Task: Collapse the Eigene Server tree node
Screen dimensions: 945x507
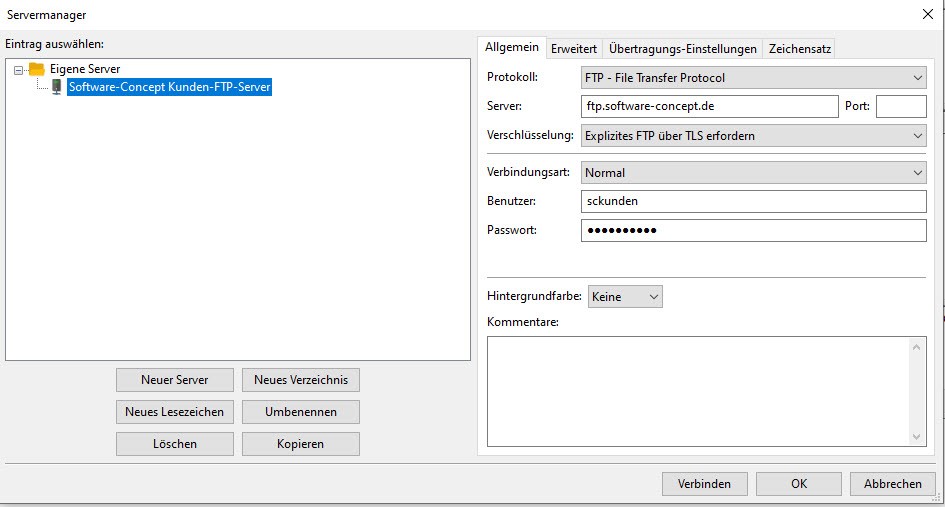Action: pos(19,70)
